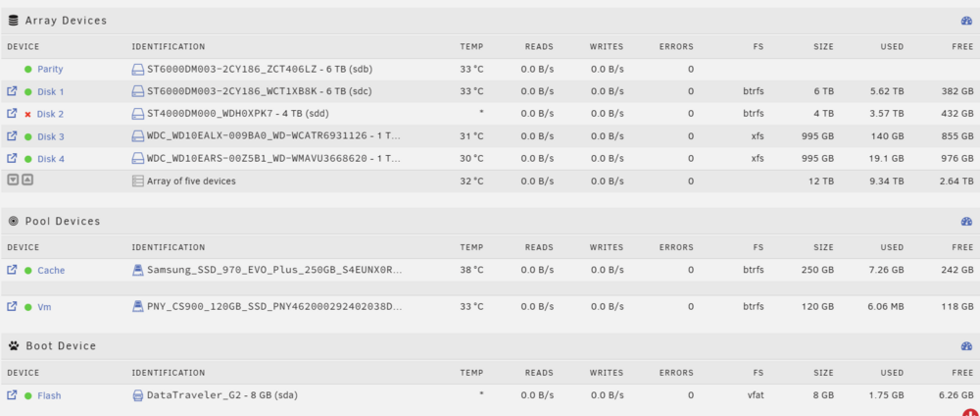The width and height of the screenshot is (980, 416).
Task: Click Vm green status indicator
Action: tap(28, 308)
